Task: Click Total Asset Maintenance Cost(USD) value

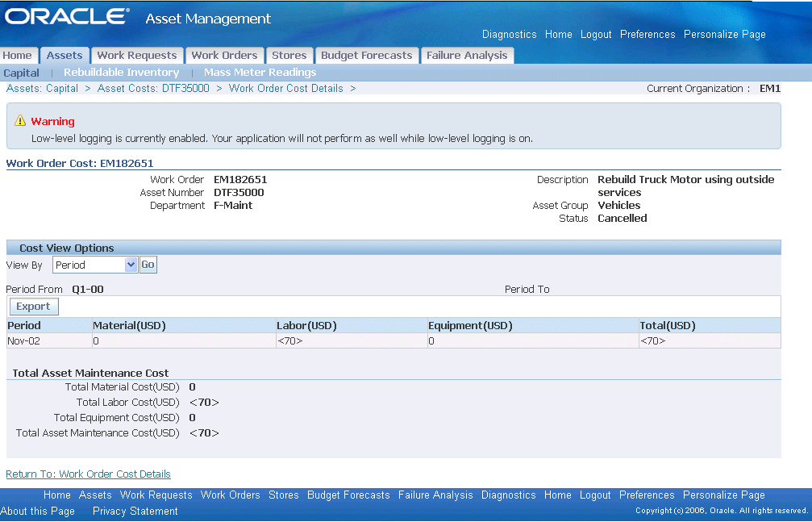Action: [204, 433]
